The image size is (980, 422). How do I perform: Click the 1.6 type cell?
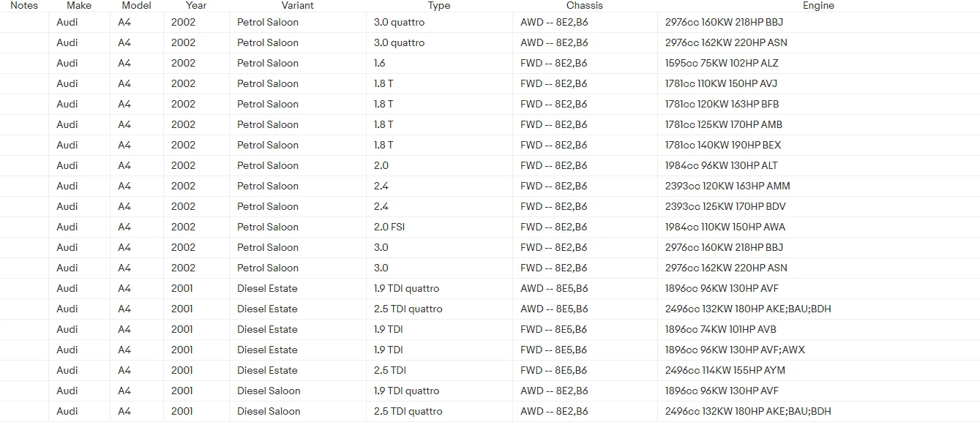[x=380, y=63]
